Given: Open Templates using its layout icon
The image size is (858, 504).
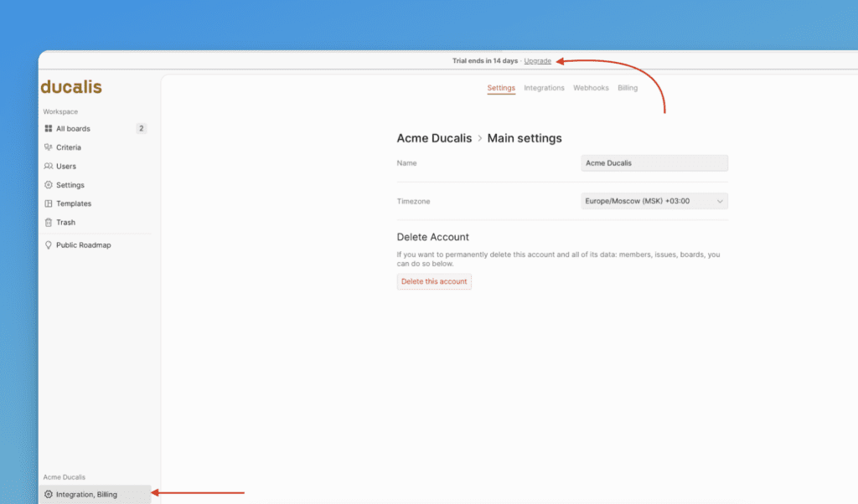Looking at the screenshot, I should pyautogui.click(x=49, y=203).
